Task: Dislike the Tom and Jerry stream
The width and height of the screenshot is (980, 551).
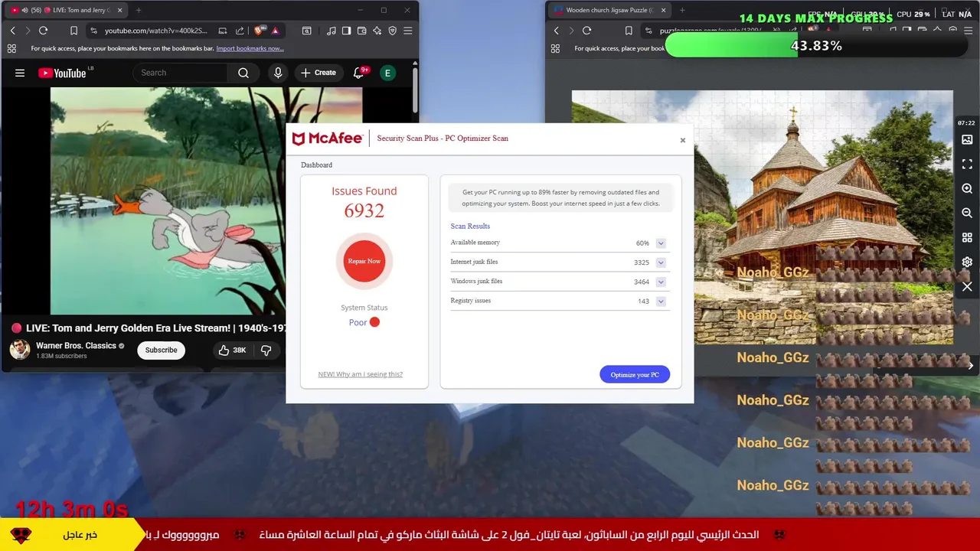Action: [266, 350]
